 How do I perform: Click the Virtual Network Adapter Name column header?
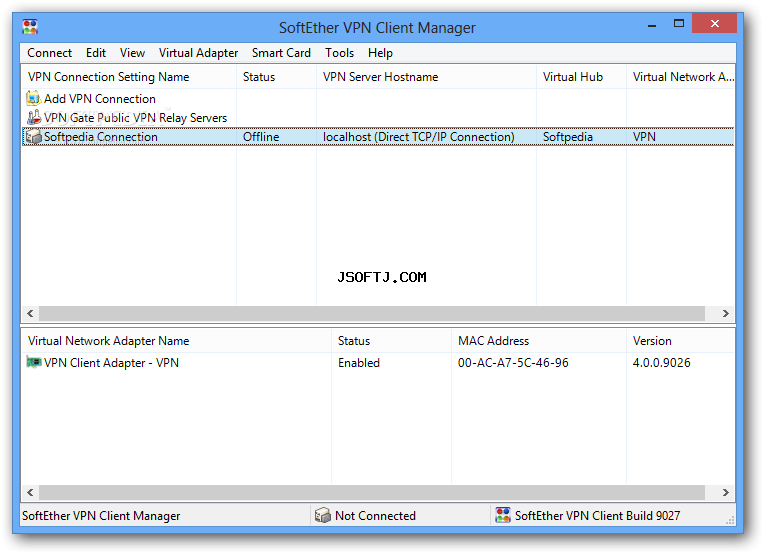[176, 341]
